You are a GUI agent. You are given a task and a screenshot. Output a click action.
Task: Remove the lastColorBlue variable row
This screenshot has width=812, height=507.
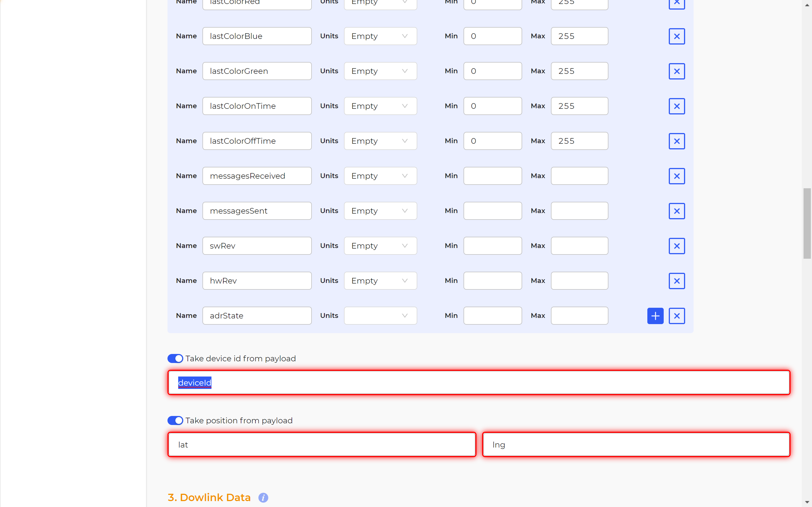[x=676, y=36]
